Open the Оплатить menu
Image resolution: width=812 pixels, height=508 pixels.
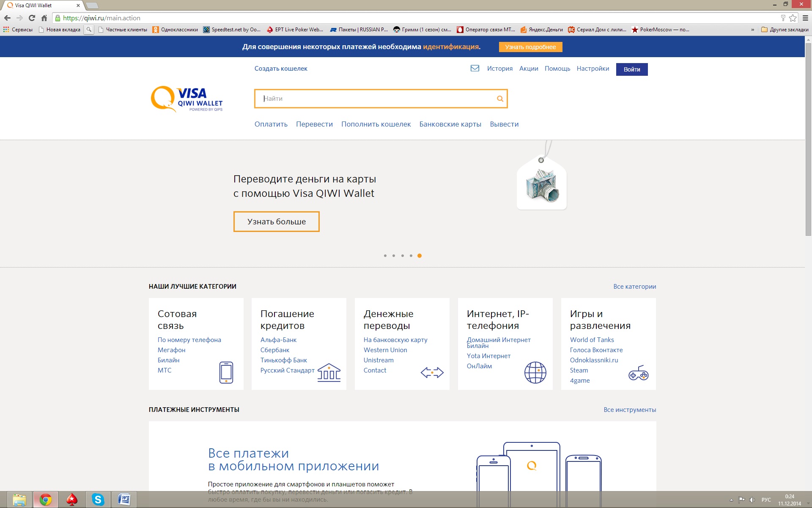pos(271,124)
